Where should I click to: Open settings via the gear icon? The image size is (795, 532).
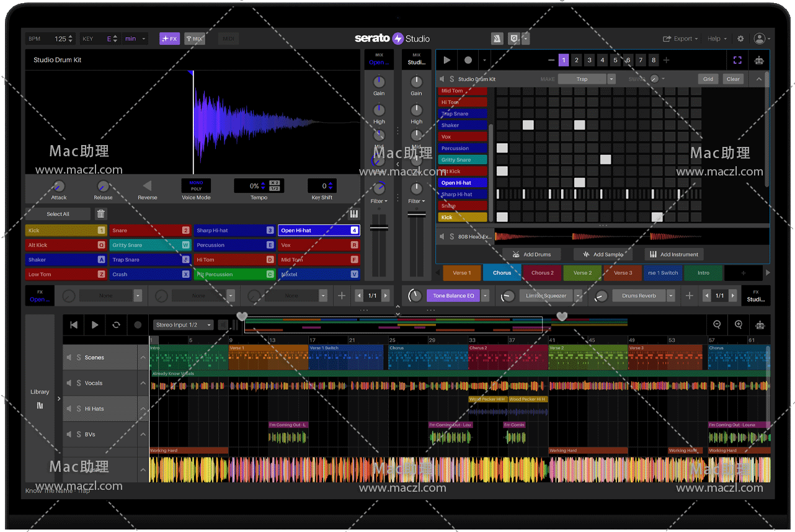[x=740, y=38]
